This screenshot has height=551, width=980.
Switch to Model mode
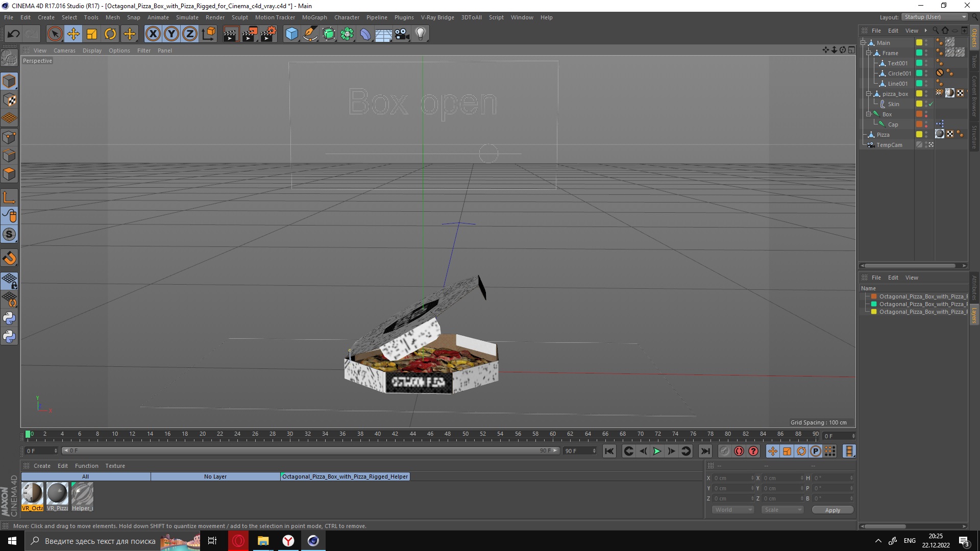9,81
